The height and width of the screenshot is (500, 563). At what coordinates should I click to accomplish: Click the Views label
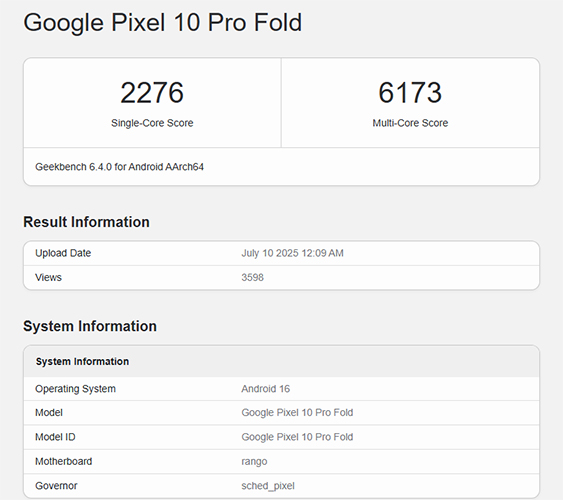pos(48,277)
